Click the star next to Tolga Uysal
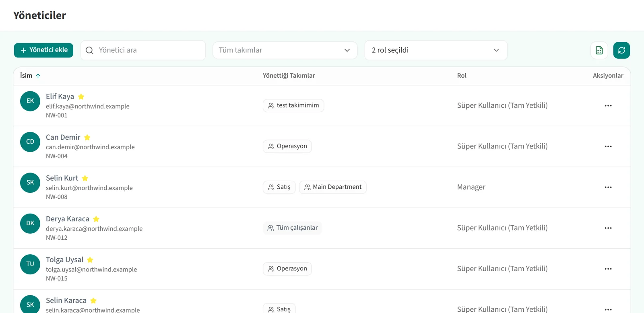This screenshot has height=313, width=644. (90, 260)
